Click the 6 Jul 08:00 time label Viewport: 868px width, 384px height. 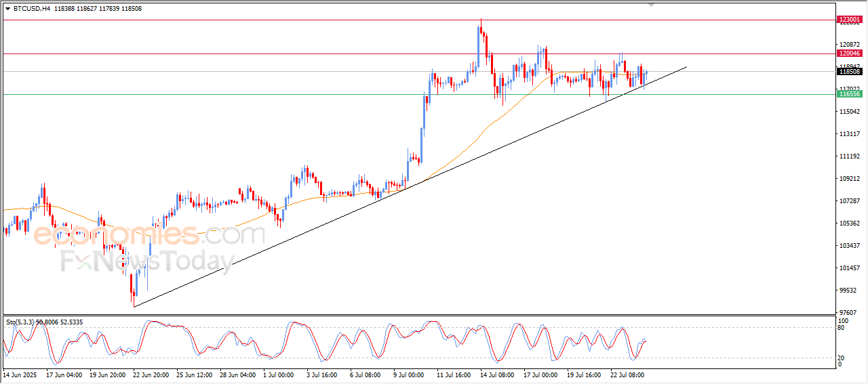[x=366, y=374]
